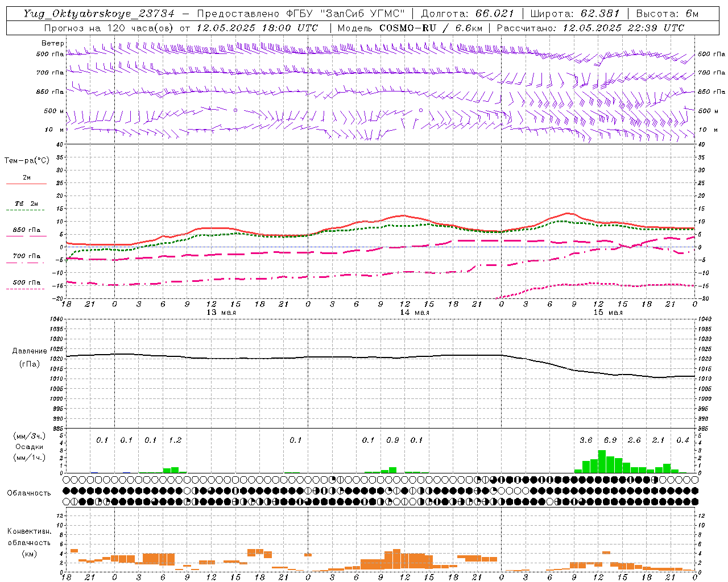Click the 0.9 precipitation total value

tap(392, 440)
